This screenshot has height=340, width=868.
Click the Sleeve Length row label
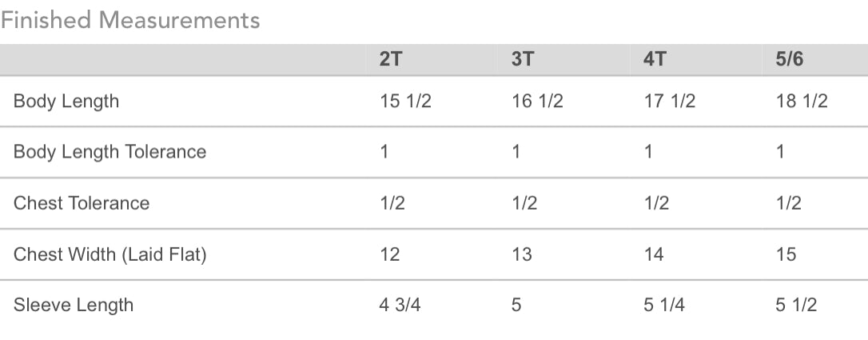tap(73, 305)
